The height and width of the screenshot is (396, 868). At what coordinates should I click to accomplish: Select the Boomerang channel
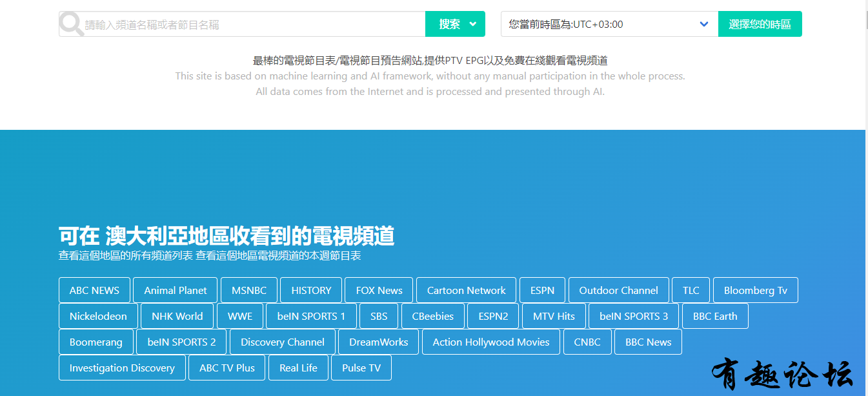pos(96,342)
